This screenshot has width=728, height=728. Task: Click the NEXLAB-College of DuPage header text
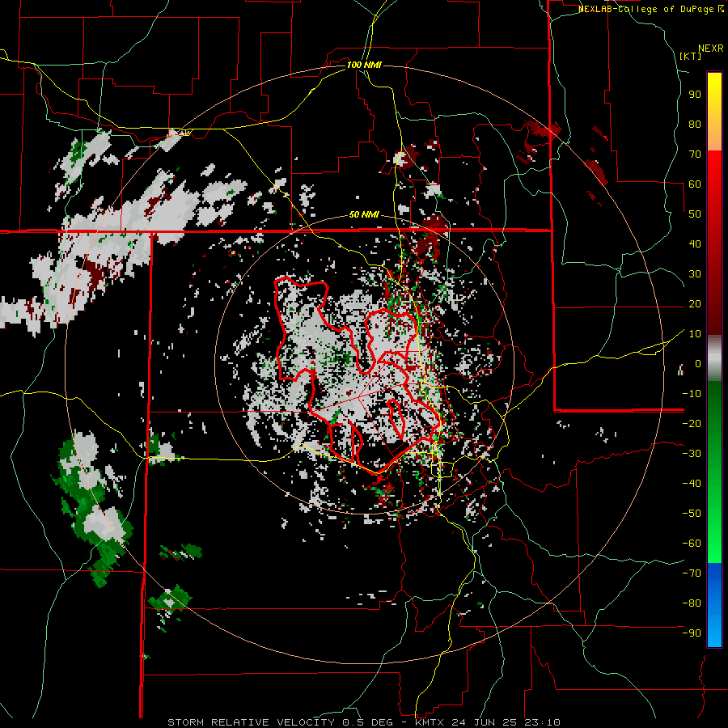point(651,9)
